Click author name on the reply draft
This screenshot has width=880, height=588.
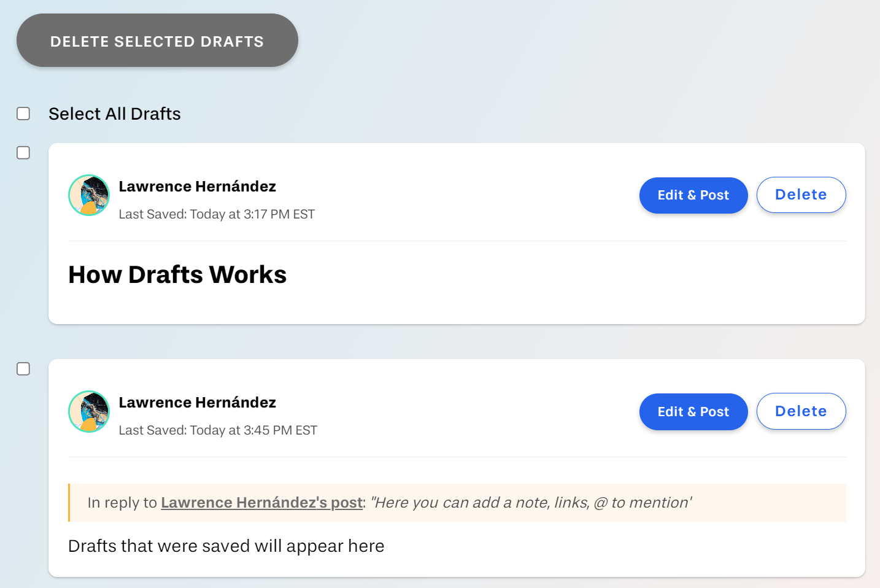click(x=197, y=402)
